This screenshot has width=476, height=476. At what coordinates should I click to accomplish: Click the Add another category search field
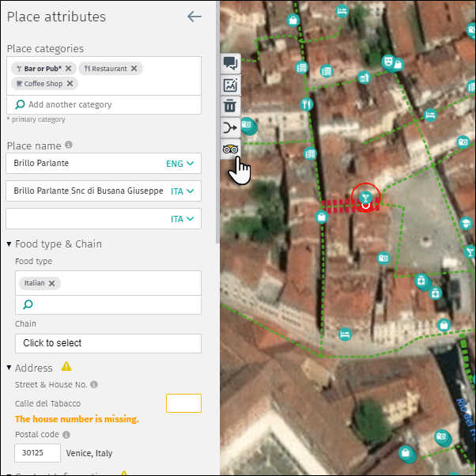point(104,104)
